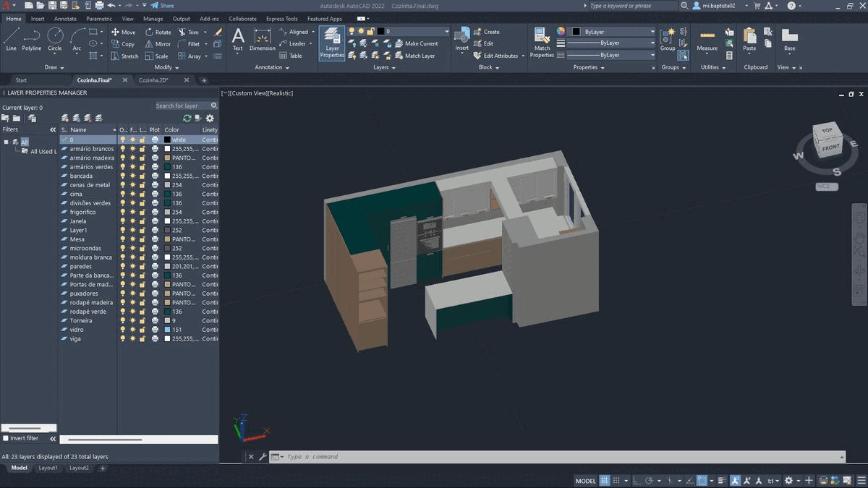This screenshot has width=868, height=488.
Task: Click the vidro layer color swatch
Action: (x=167, y=330)
